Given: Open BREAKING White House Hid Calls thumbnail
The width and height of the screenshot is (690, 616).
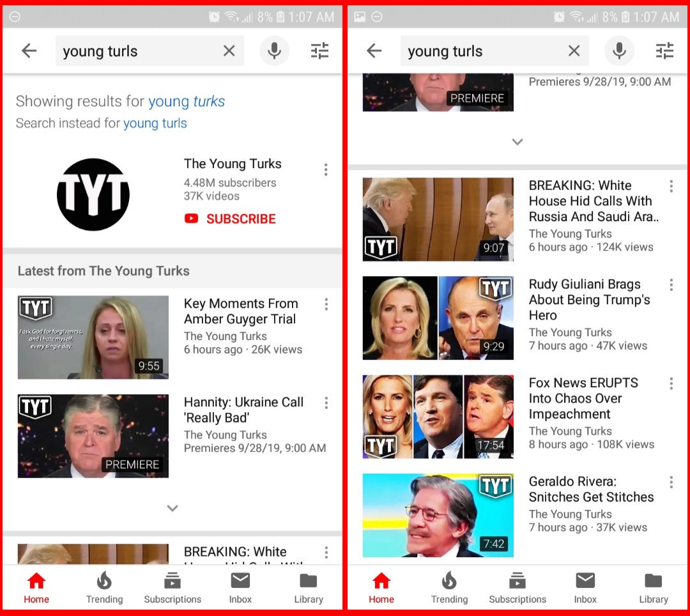Looking at the screenshot, I should click(x=438, y=220).
